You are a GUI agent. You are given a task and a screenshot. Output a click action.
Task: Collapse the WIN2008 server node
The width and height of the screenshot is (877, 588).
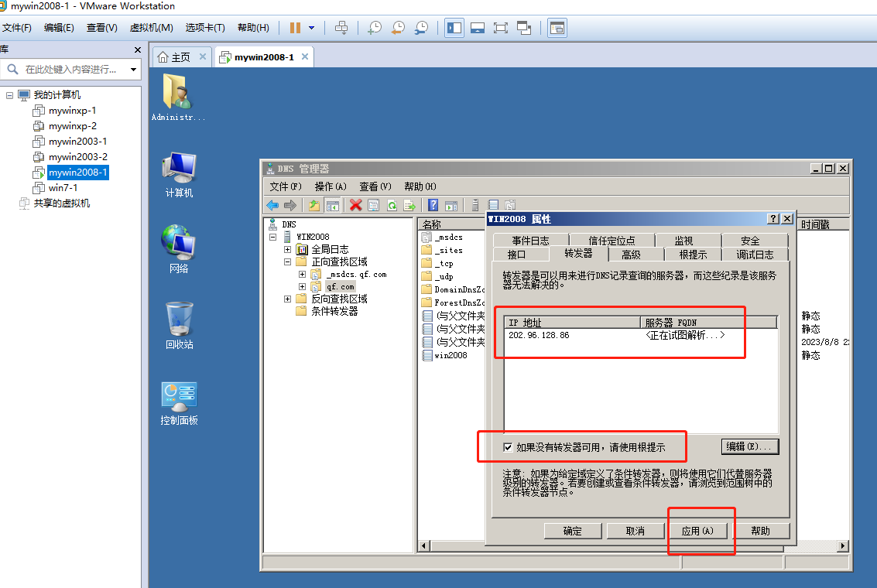tap(273, 237)
